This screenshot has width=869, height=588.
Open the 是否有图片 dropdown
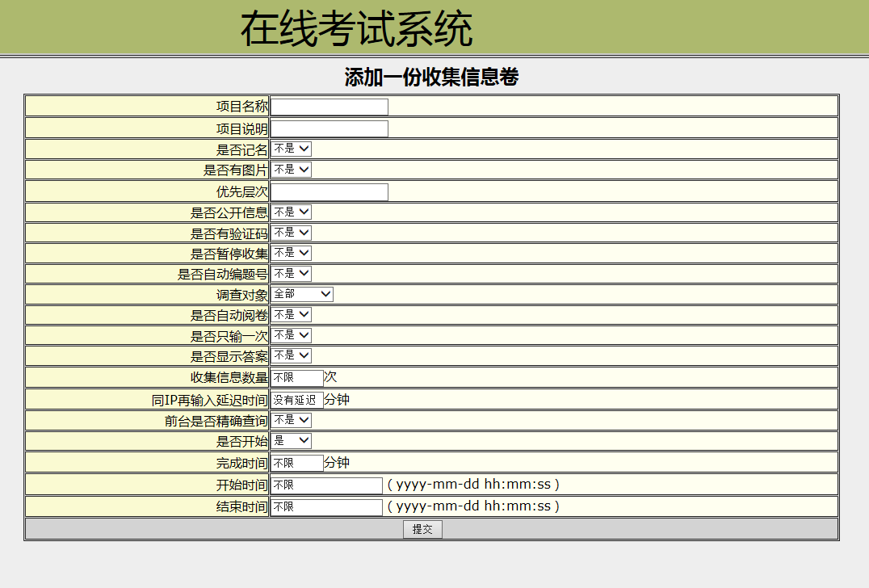click(x=291, y=170)
